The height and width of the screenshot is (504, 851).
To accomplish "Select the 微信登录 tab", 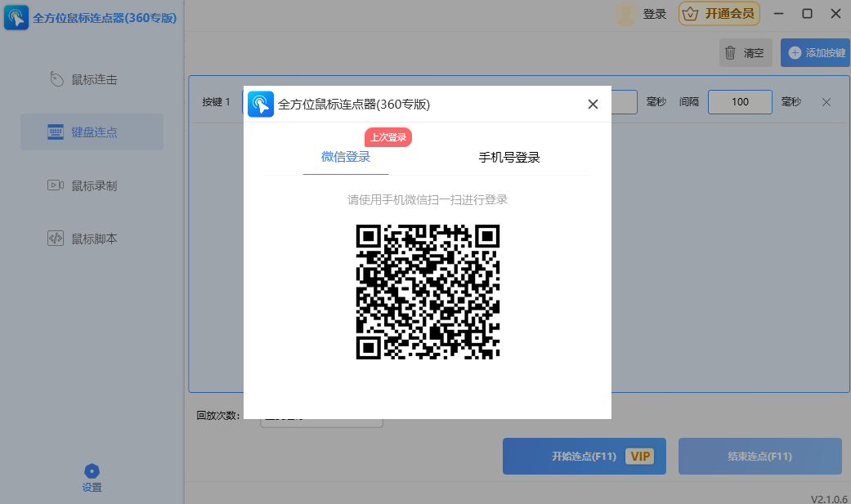I will 346,156.
